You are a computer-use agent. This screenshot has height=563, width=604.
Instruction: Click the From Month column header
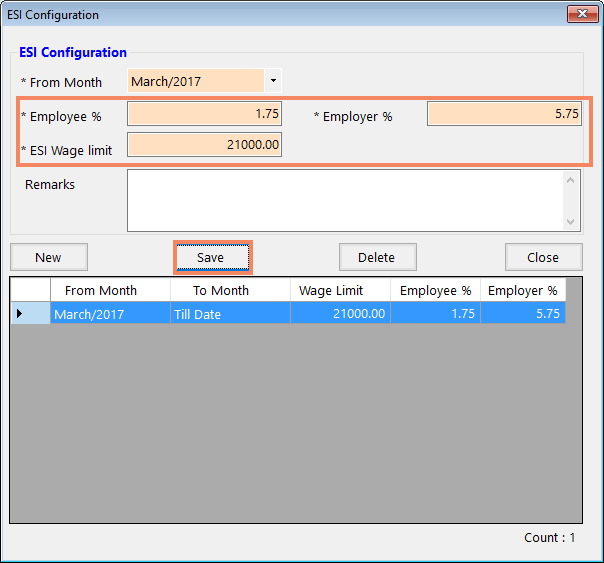[110, 290]
